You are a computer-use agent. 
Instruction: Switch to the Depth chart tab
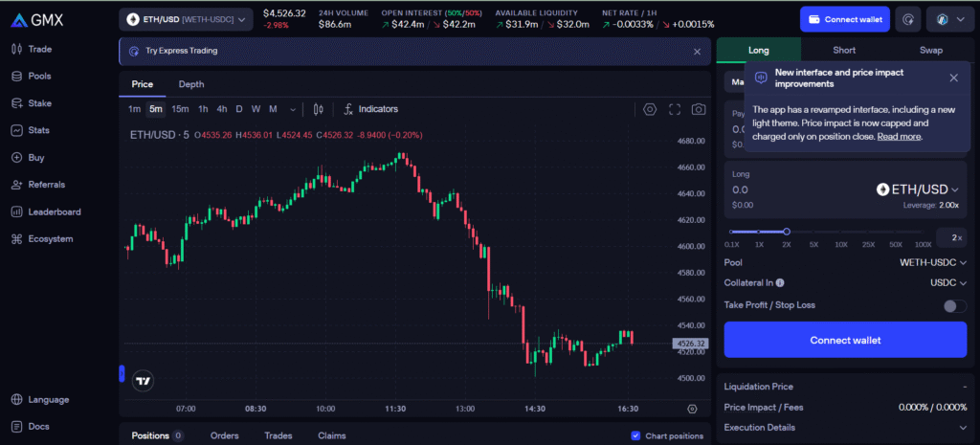pos(191,84)
